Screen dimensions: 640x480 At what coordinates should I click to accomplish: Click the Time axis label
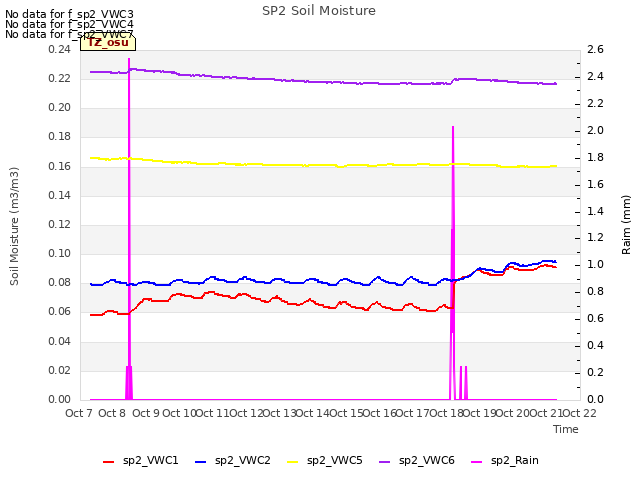point(566,429)
